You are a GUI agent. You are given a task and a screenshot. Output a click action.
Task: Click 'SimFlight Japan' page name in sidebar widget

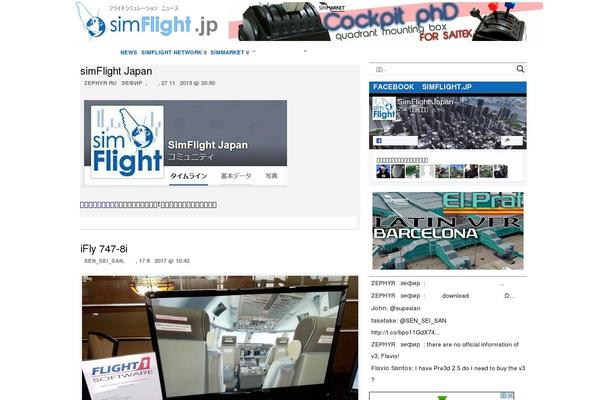[425, 102]
